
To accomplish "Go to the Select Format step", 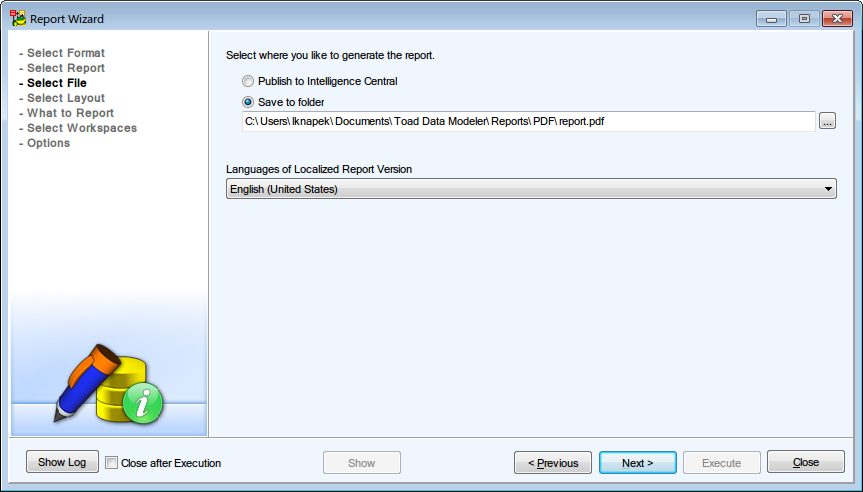I will pyautogui.click(x=66, y=53).
